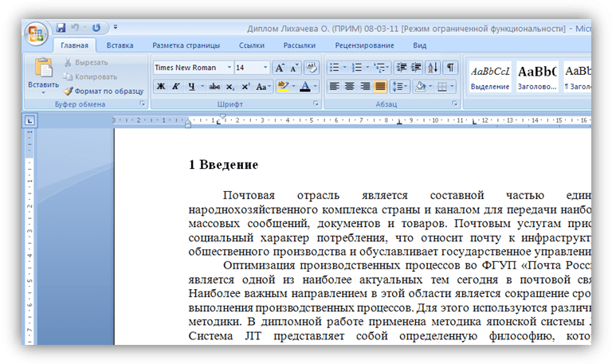The width and height of the screenshot is (612, 364).
Task: Open the Абзац dialog launcher
Action: pyautogui.click(x=454, y=104)
